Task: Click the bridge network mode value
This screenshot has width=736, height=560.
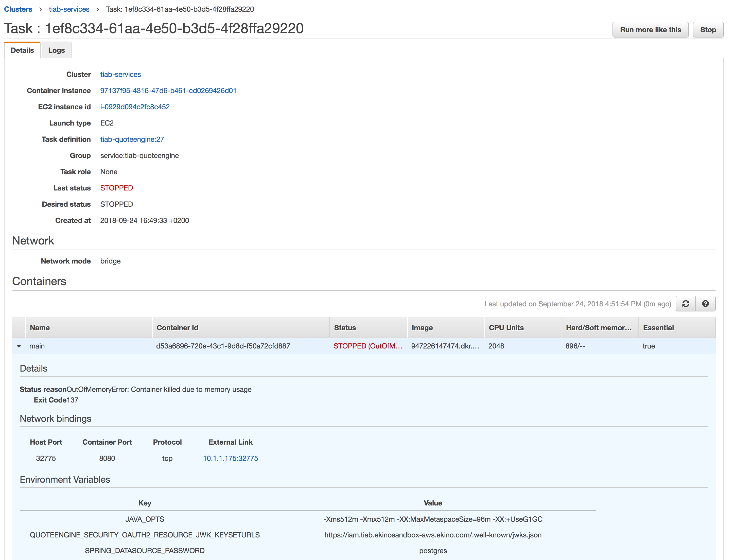Action: coord(110,261)
